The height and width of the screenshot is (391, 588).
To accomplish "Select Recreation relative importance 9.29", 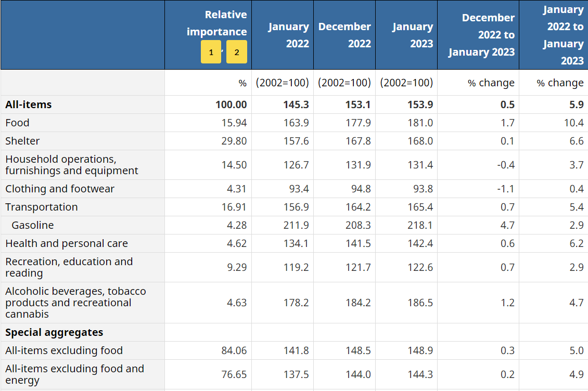I will click(x=237, y=267).
